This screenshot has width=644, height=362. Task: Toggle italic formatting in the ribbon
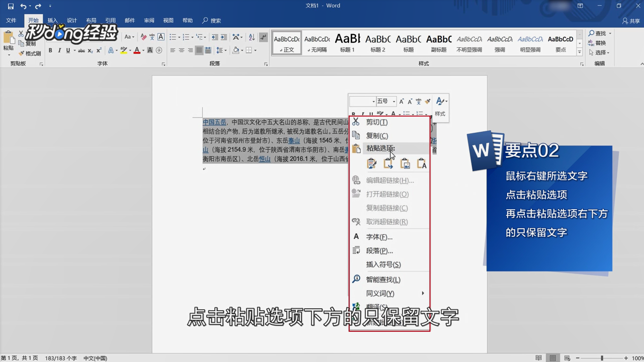(59, 50)
